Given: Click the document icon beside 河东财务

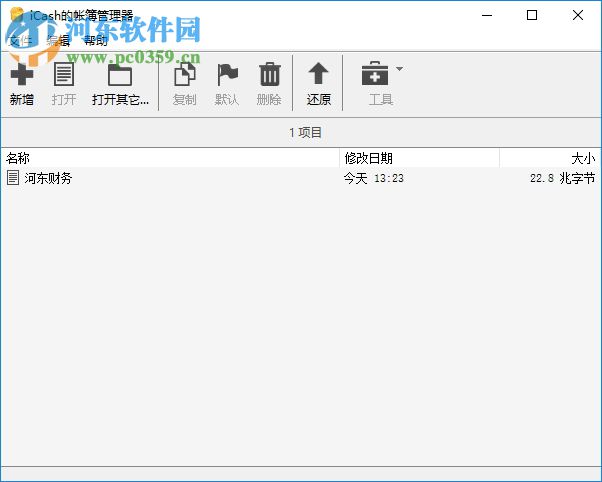Looking at the screenshot, I should (13, 178).
